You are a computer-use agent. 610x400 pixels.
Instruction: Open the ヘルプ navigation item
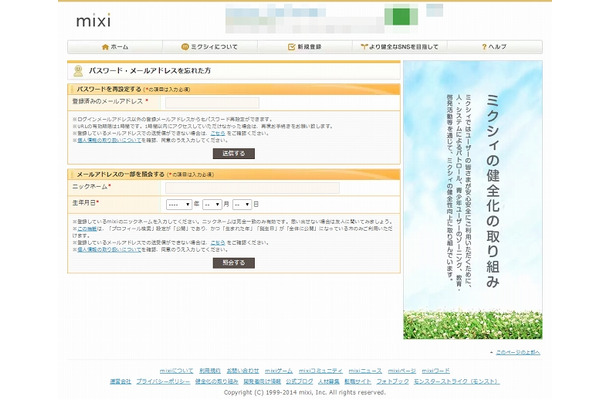[x=494, y=47]
